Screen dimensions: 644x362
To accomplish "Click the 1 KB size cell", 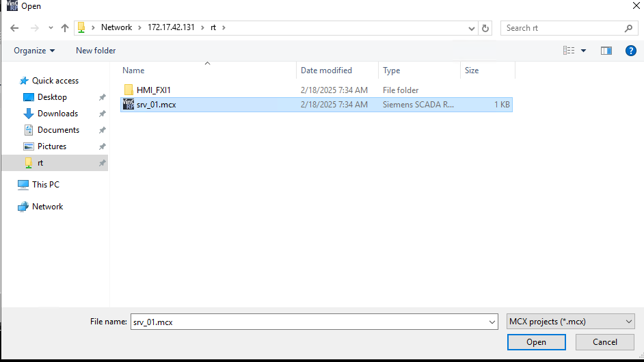I will coord(502,105).
